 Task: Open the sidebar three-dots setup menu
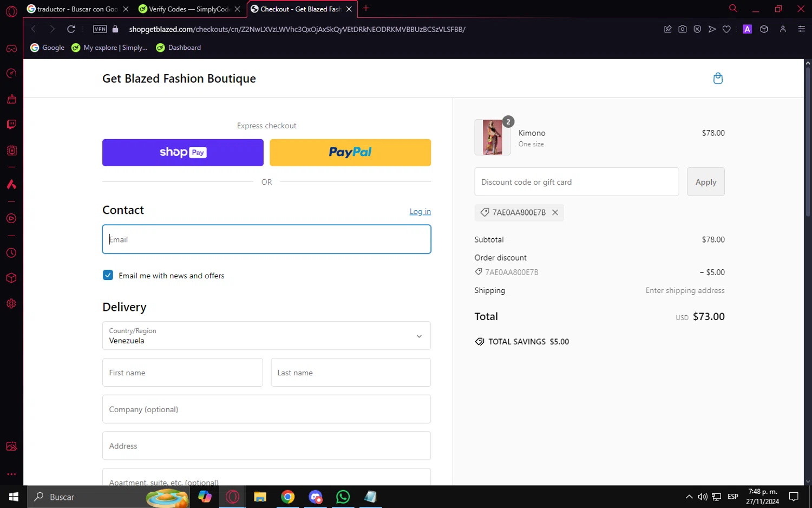point(11,474)
